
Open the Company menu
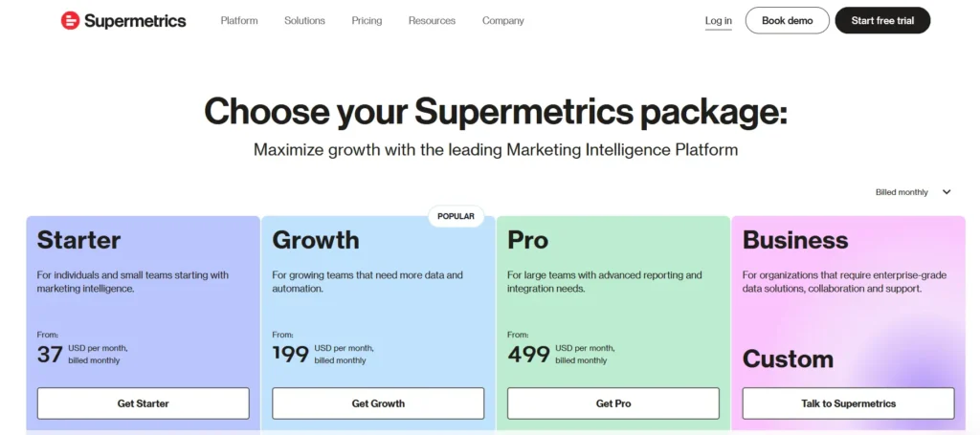(x=503, y=21)
